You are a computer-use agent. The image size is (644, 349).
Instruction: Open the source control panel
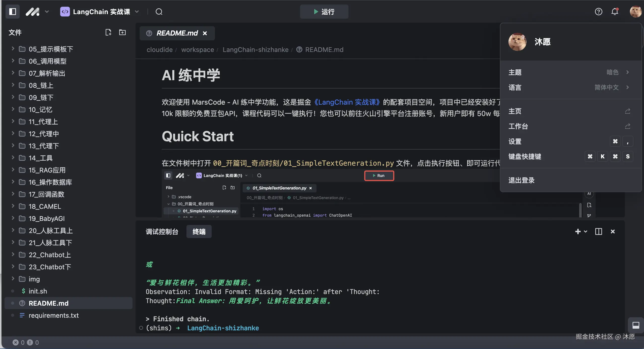(589, 216)
